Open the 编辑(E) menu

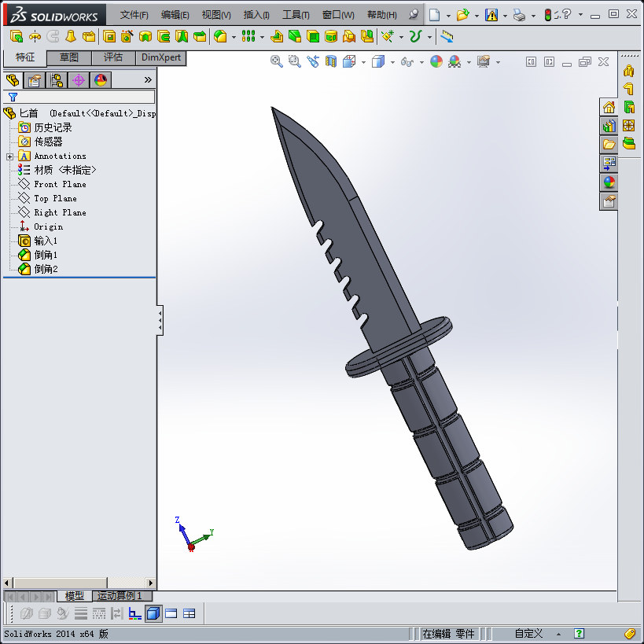(175, 15)
